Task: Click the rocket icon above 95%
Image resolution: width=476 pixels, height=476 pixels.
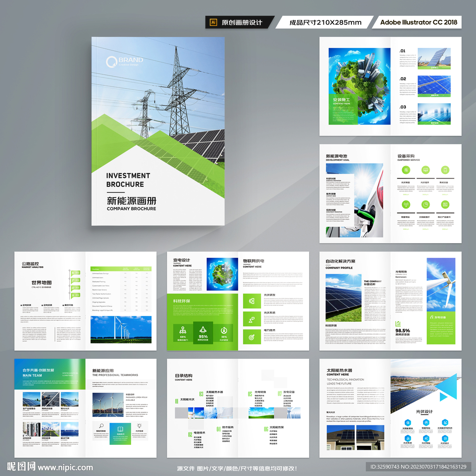Action: pyautogui.click(x=203, y=330)
